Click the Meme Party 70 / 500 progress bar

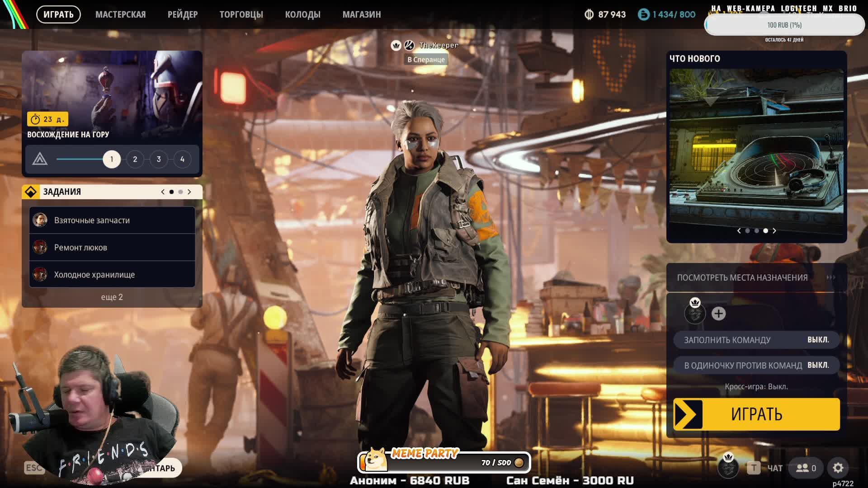[444, 462]
